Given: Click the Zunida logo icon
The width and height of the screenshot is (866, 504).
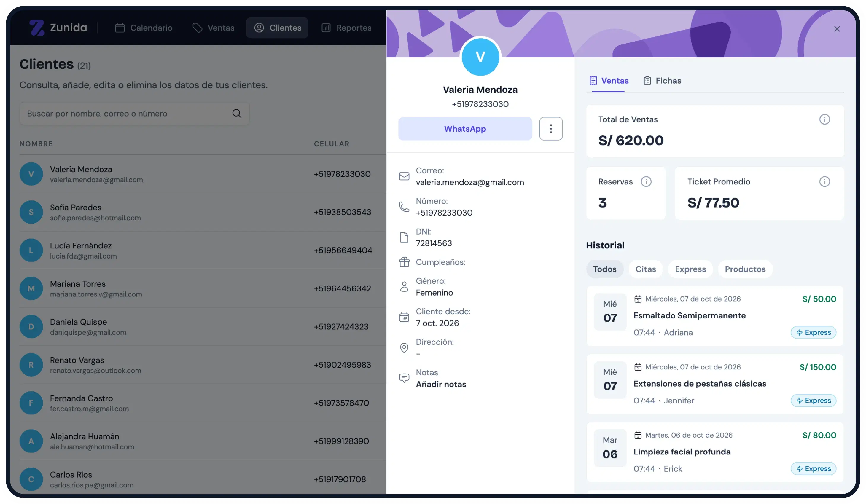Looking at the screenshot, I should click(37, 28).
